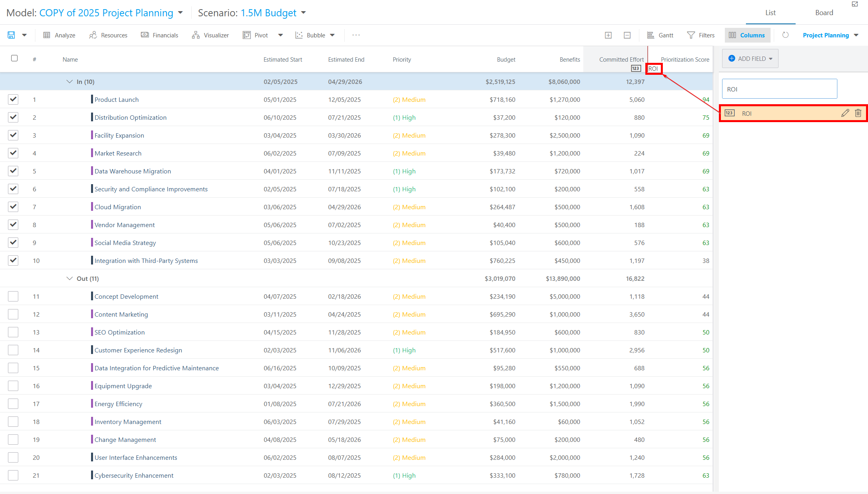Toggle the Columns panel
The height and width of the screenshot is (494, 868).
click(747, 35)
